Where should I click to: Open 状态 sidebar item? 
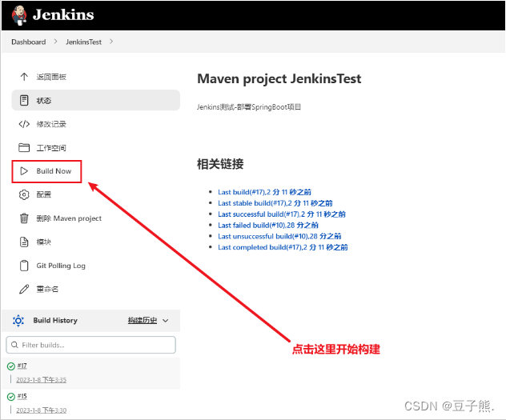pyautogui.click(x=95, y=100)
